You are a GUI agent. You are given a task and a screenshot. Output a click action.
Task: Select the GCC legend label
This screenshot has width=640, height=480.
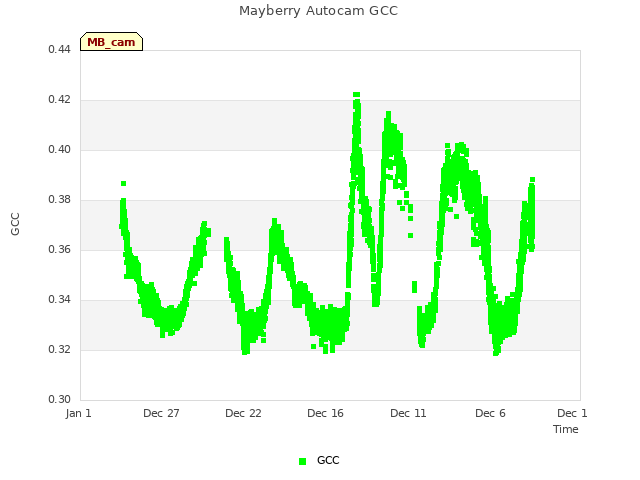[x=328, y=460]
